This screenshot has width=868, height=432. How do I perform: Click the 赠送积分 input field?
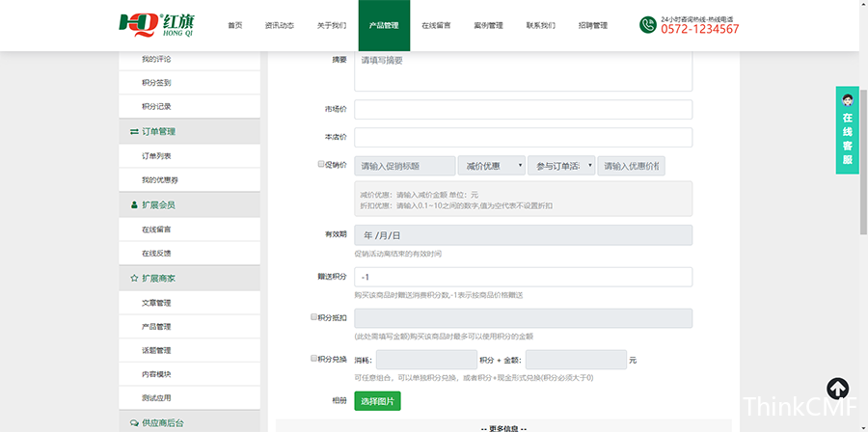point(523,277)
